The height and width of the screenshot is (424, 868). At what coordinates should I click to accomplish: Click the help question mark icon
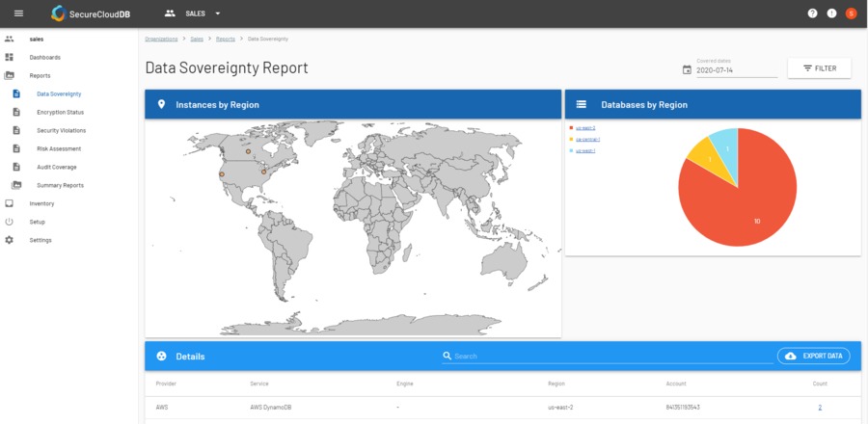point(812,13)
